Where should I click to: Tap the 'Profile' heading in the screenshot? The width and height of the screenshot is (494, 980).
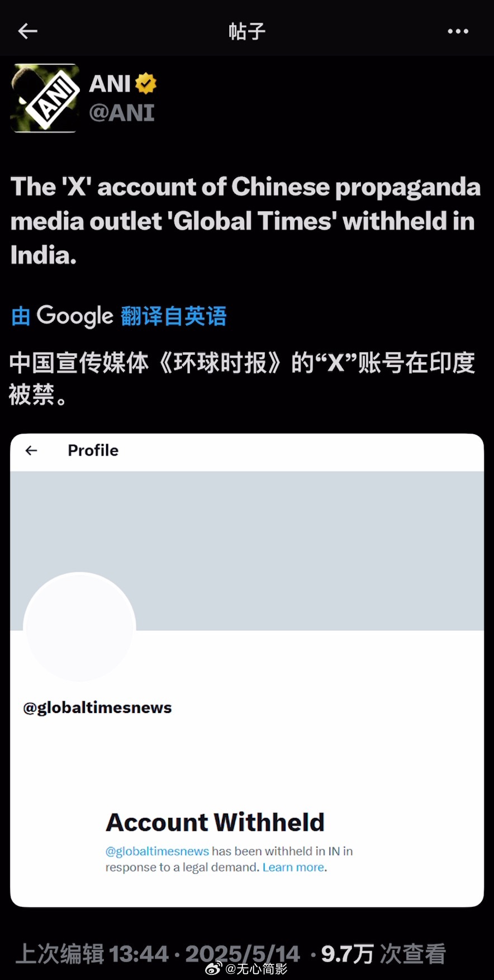point(93,450)
